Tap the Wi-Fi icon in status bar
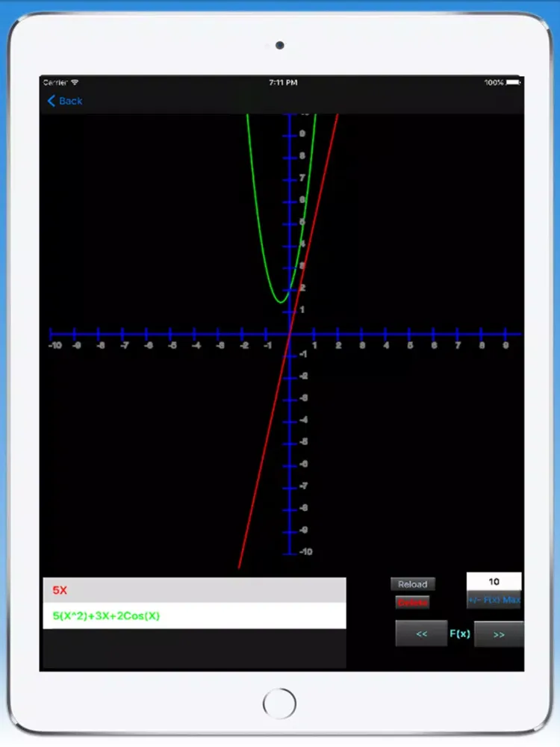This screenshot has height=747, width=560. click(74, 82)
